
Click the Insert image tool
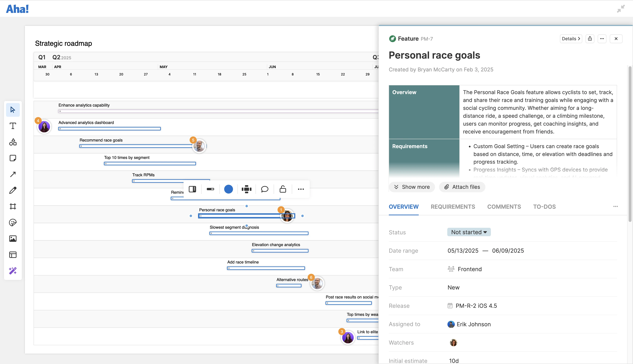(13, 239)
